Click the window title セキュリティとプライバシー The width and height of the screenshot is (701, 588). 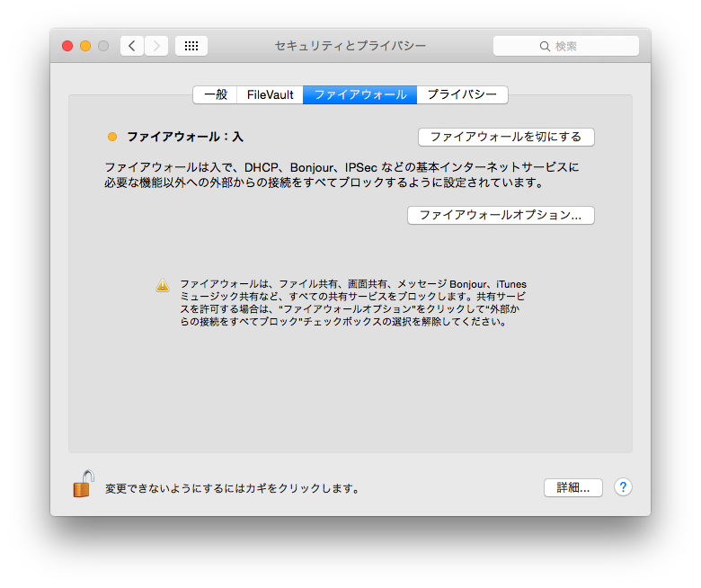pos(350,46)
